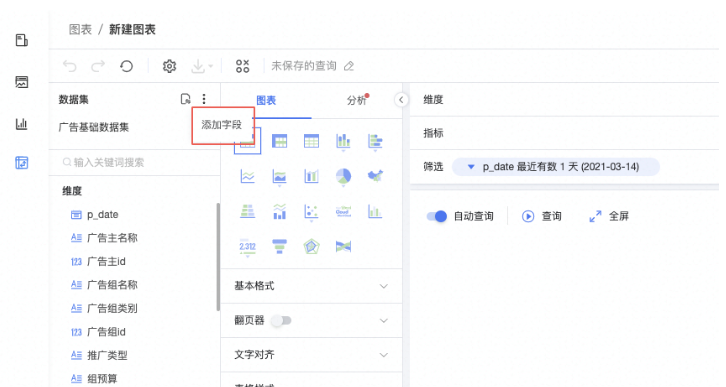Open the three-dot menu beside 数据集
Image resolution: width=726 pixels, height=387 pixels.
coord(204,99)
